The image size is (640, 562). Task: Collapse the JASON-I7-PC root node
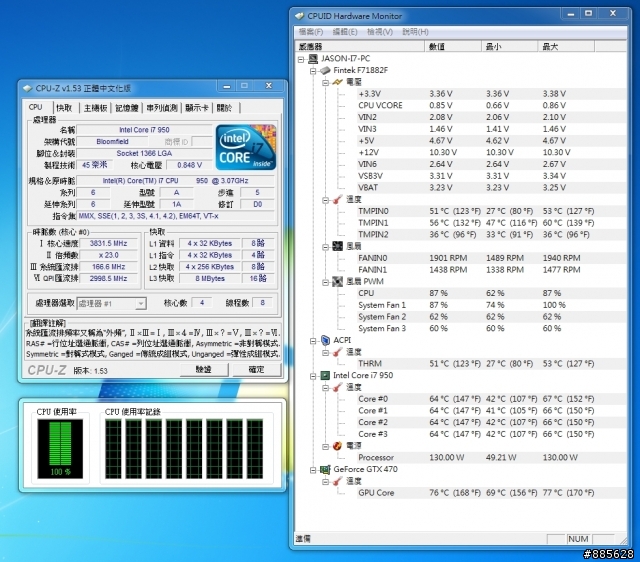pyautogui.click(x=301, y=60)
